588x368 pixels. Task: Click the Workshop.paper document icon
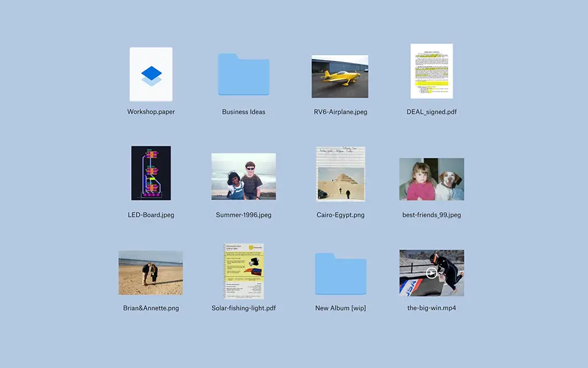pyautogui.click(x=151, y=74)
